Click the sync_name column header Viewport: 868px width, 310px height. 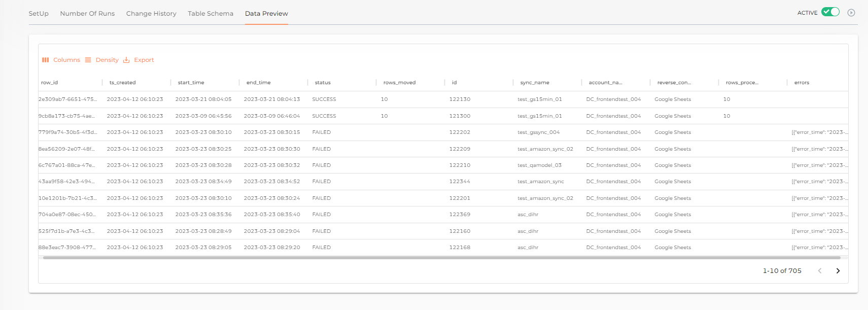(x=535, y=83)
